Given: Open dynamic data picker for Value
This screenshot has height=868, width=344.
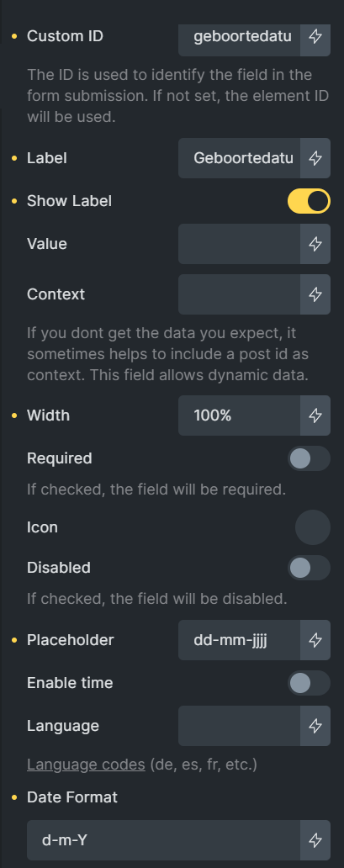Looking at the screenshot, I should [315, 244].
